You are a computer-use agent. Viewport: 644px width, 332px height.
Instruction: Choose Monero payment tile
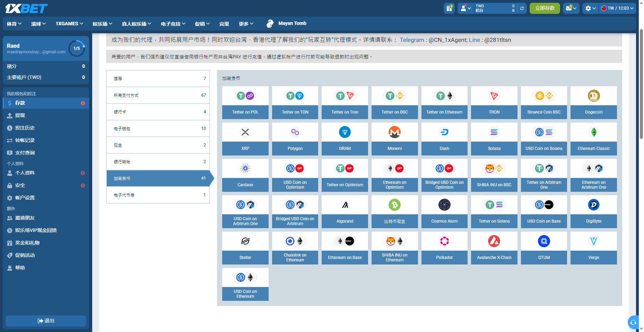[x=395, y=139]
